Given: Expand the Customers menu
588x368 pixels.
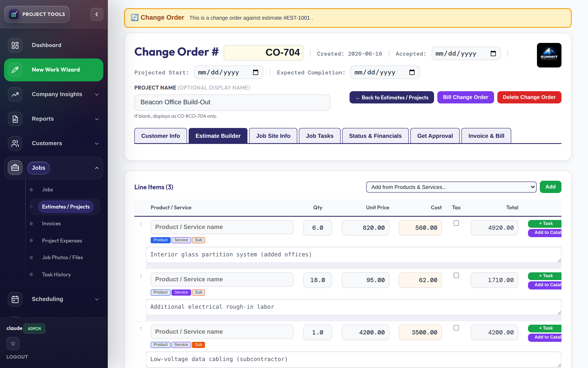Looking at the screenshot, I should click(x=97, y=143).
